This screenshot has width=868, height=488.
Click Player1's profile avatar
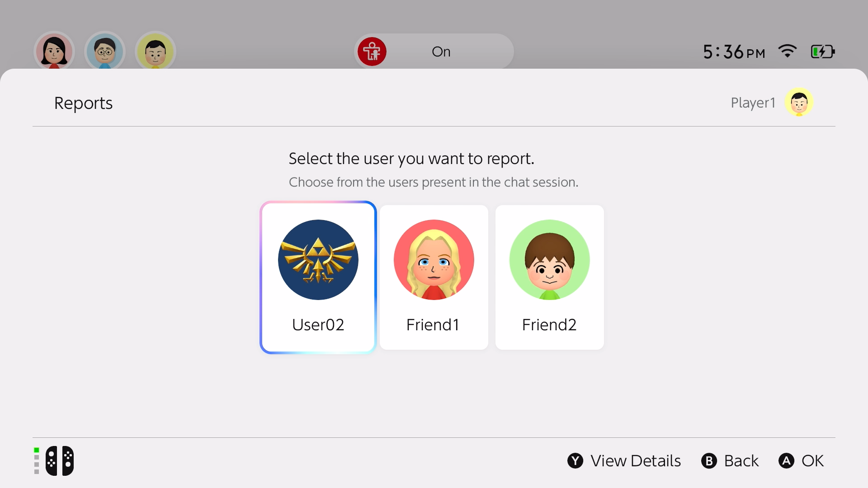(x=799, y=102)
